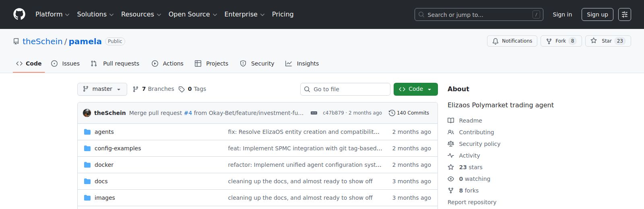Image resolution: width=644 pixels, height=209 pixels.
Task: Click the Go to file field
Action: click(345, 89)
